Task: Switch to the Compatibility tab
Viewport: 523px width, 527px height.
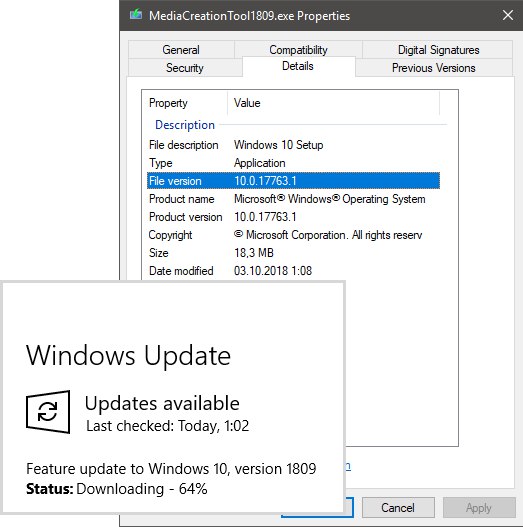Action: click(298, 49)
